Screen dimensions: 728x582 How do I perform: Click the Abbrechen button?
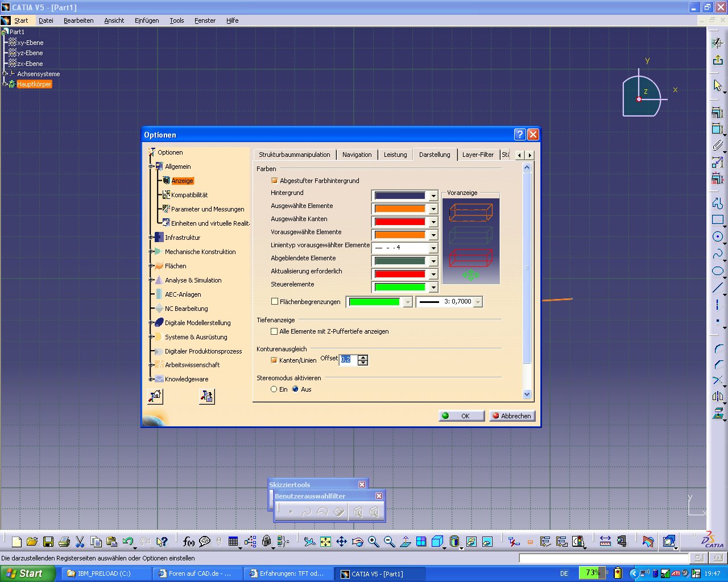[x=512, y=416]
